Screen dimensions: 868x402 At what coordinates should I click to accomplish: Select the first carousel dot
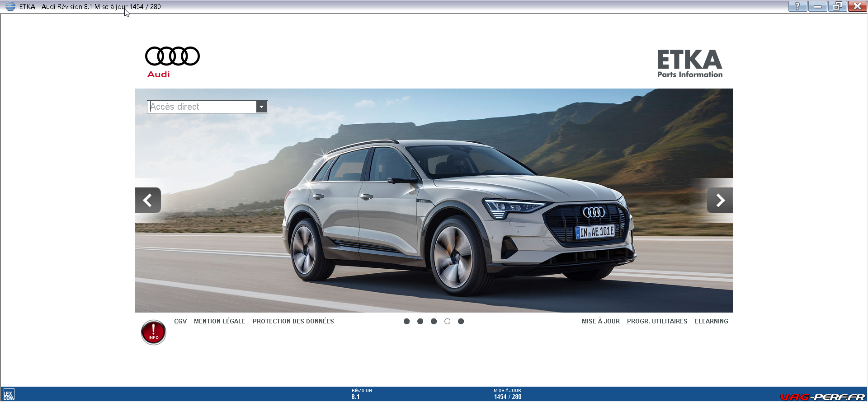tap(406, 322)
